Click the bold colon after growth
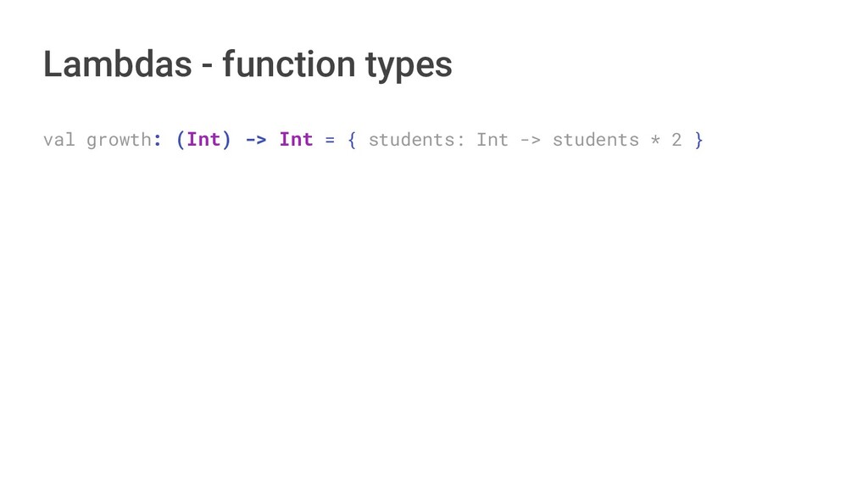The image size is (868, 488). click(158, 140)
